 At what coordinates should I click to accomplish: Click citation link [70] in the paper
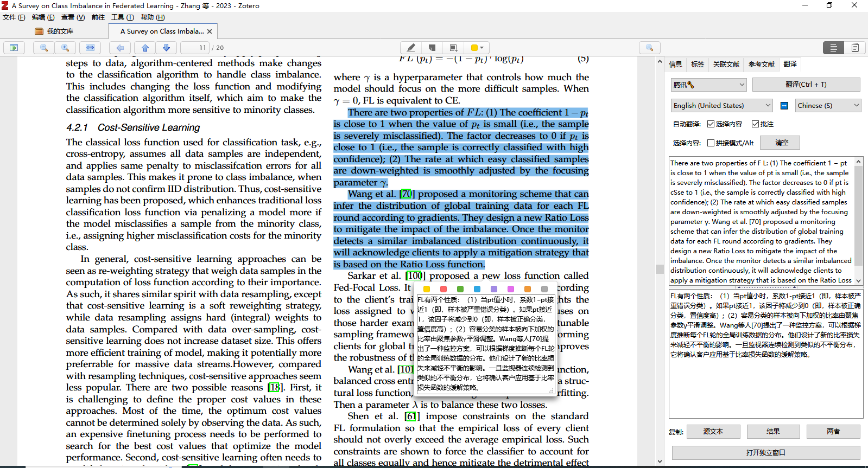[x=407, y=194]
